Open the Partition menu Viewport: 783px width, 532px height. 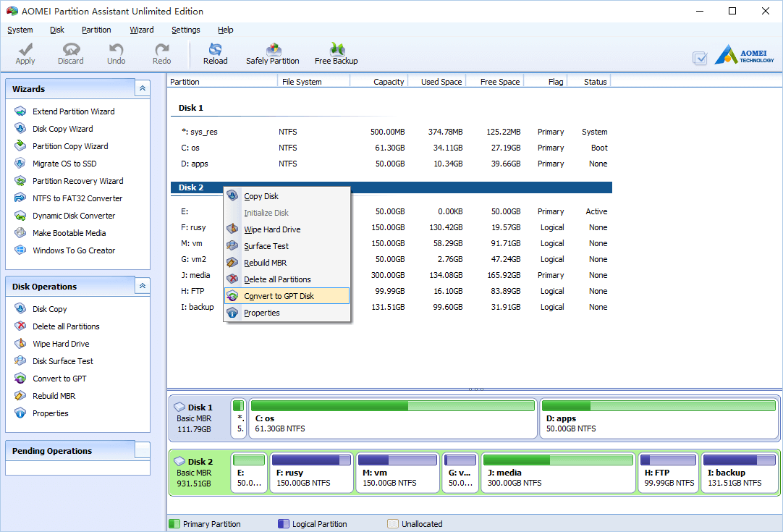96,30
